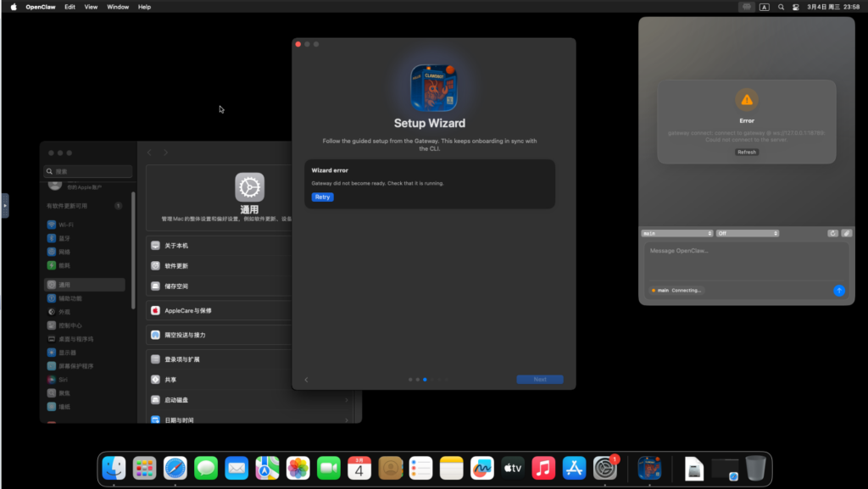Open the OpenClaw app in the Dock
868x489 pixels.
coord(649,468)
